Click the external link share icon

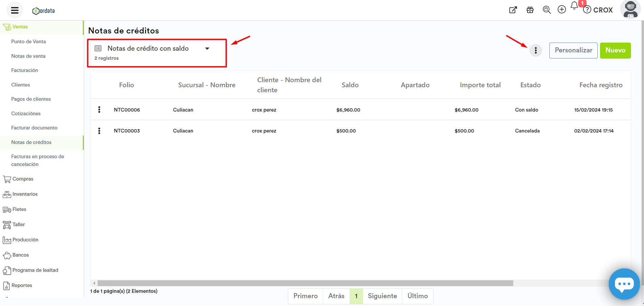513,10
